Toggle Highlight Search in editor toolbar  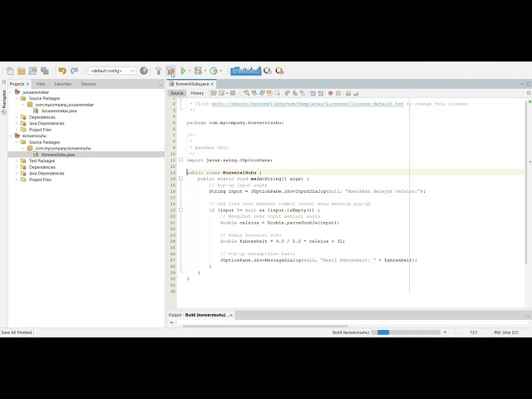pos(269,93)
